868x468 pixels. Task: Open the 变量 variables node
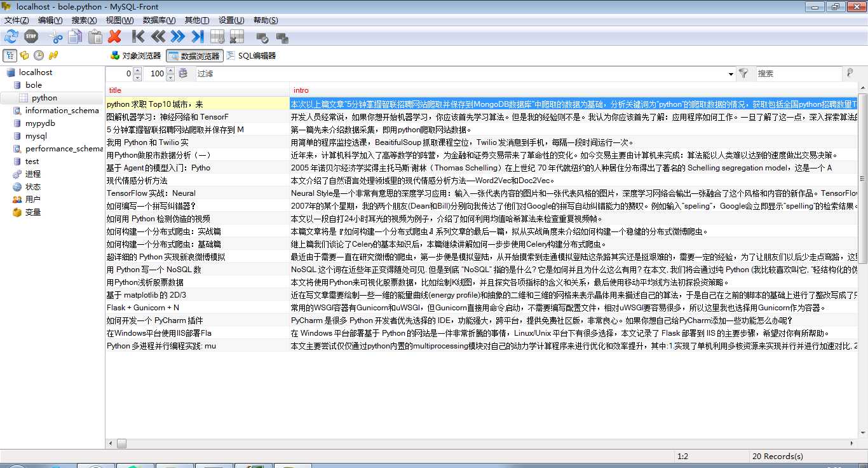point(32,212)
